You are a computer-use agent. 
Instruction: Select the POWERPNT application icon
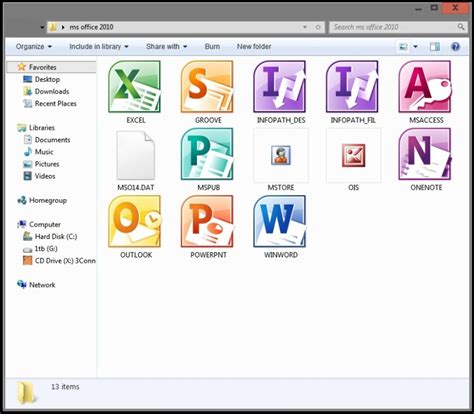coord(207,221)
